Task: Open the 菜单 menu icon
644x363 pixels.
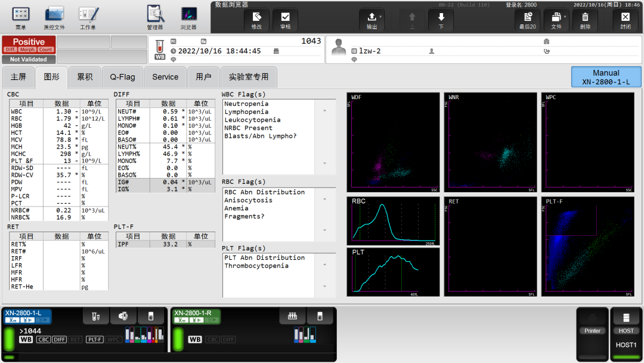Action: [x=20, y=18]
